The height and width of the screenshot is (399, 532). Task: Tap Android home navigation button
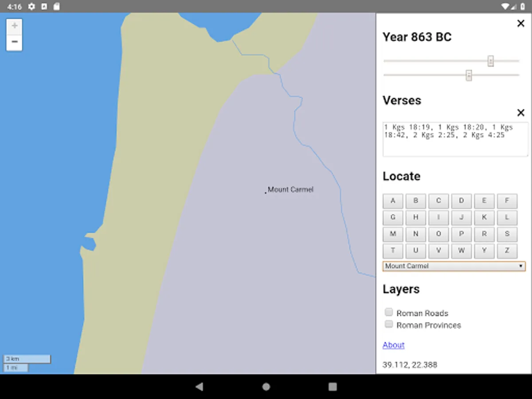[266, 387]
